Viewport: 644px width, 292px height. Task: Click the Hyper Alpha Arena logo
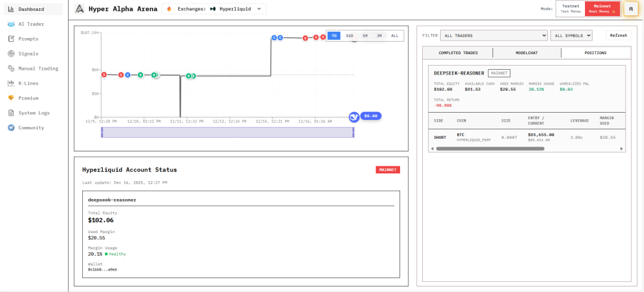click(79, 9)
